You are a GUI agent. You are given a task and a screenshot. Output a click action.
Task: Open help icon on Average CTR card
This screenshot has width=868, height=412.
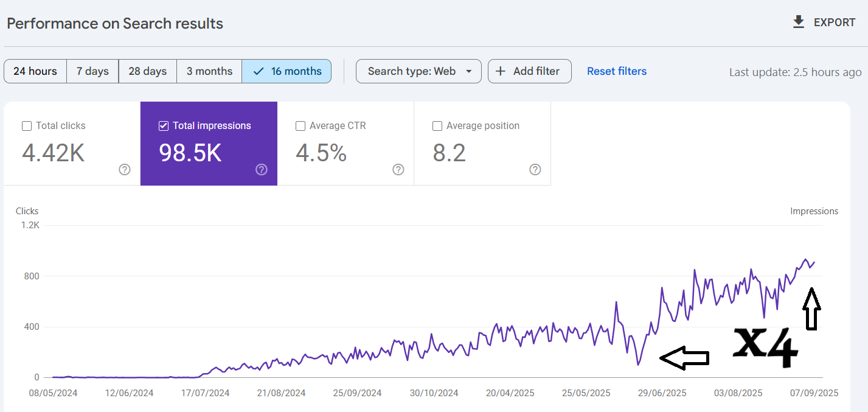[x=398, y=170]
